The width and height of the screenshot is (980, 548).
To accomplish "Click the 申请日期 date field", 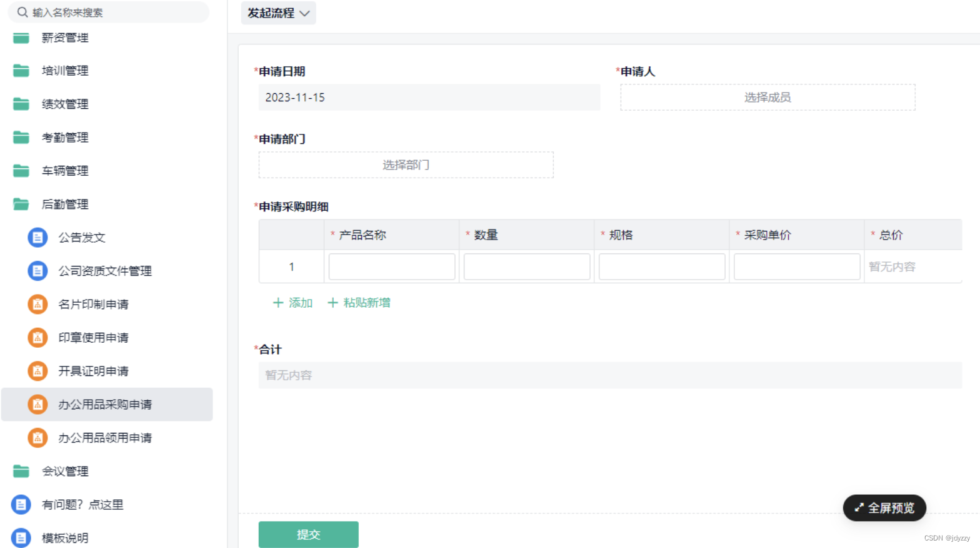I will point(429,97).
